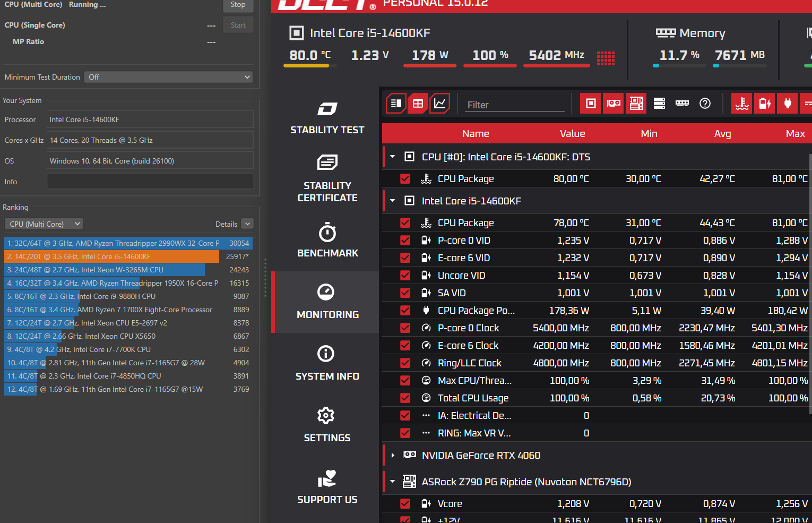Collapse the Intel Core i5-14600KF sensor group

(393, 201)
